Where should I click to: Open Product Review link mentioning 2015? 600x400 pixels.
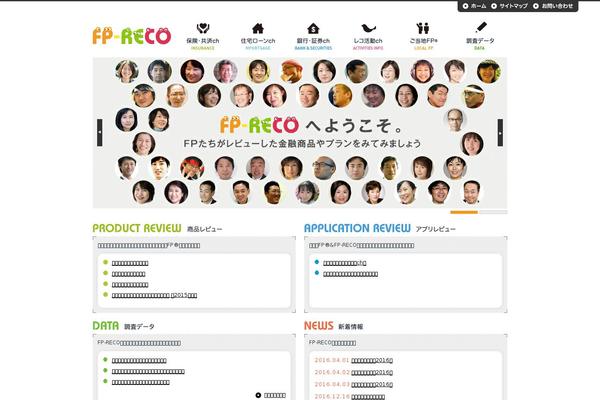click(155, 295)
